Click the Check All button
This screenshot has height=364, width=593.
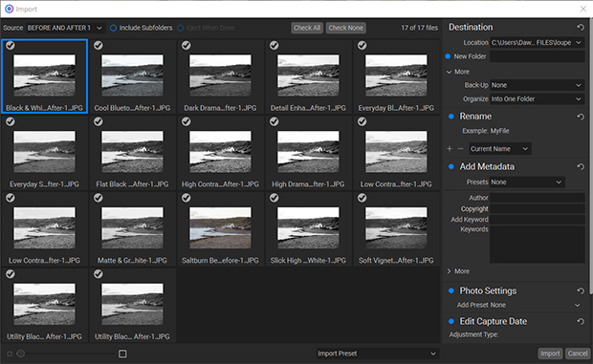pos(307,28)
